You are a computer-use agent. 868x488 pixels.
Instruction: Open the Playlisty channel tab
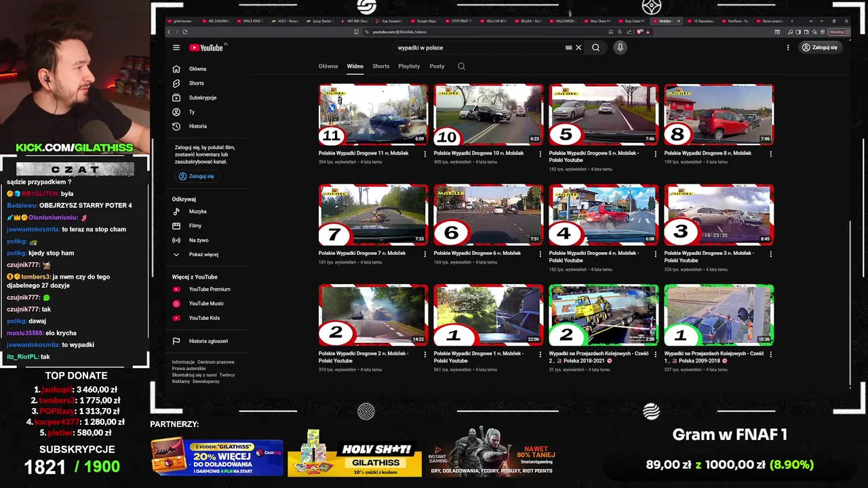pos(409,66)
